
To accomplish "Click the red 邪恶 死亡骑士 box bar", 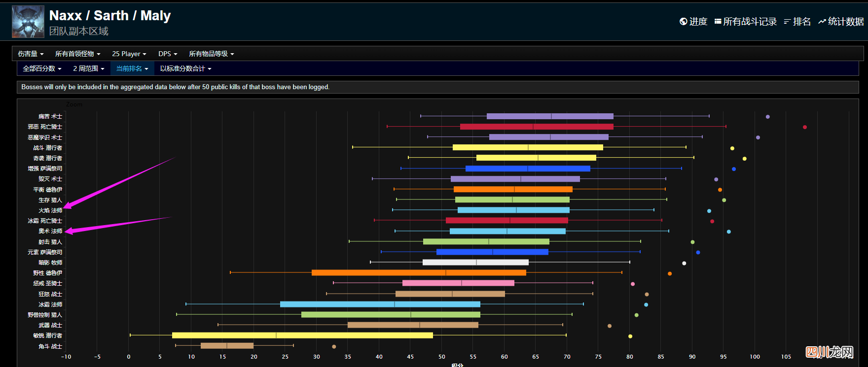I will (537, 127).
